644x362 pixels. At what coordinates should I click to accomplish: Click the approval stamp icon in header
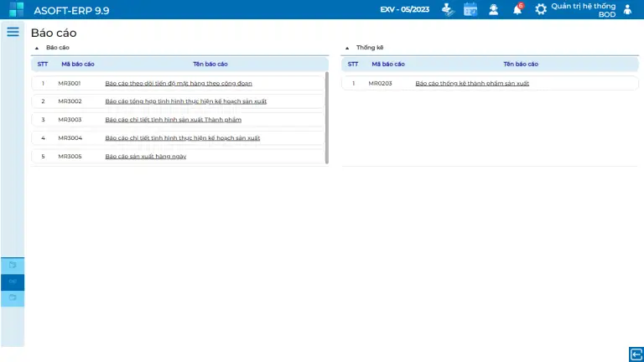pyautogui.click(x=448, y=9)
